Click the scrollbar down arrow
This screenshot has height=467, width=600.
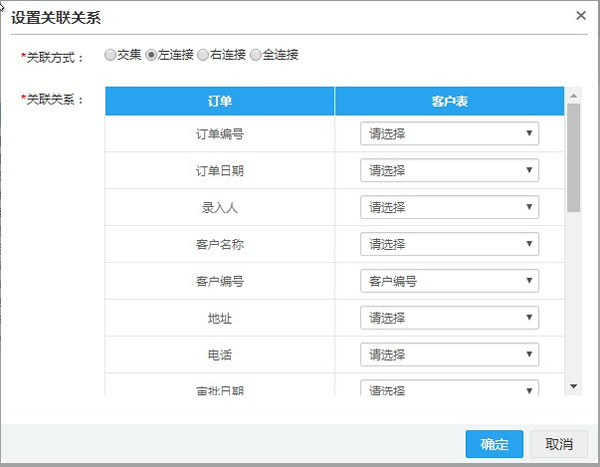pyautogui.click(x=573, y=387)
